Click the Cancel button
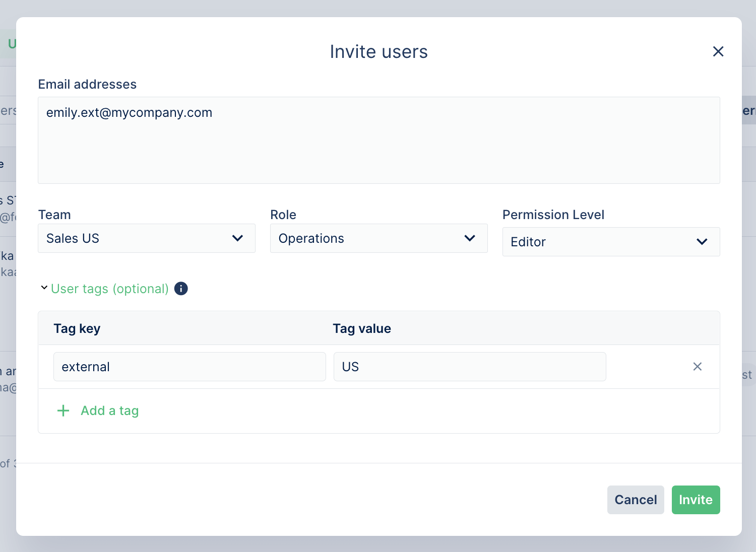756x552 pixels. click(x=636, y=500)
